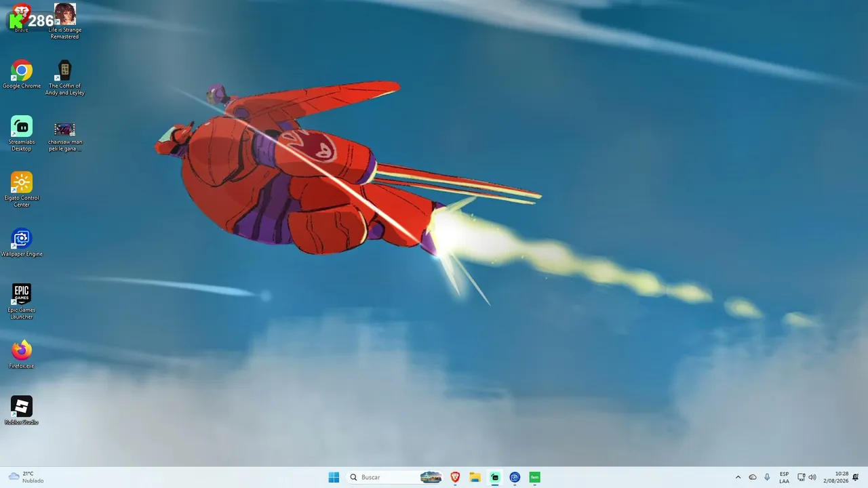Open the volume speaker tray icon
Screen dimensions: 868x488
click(x=812, y=477)
